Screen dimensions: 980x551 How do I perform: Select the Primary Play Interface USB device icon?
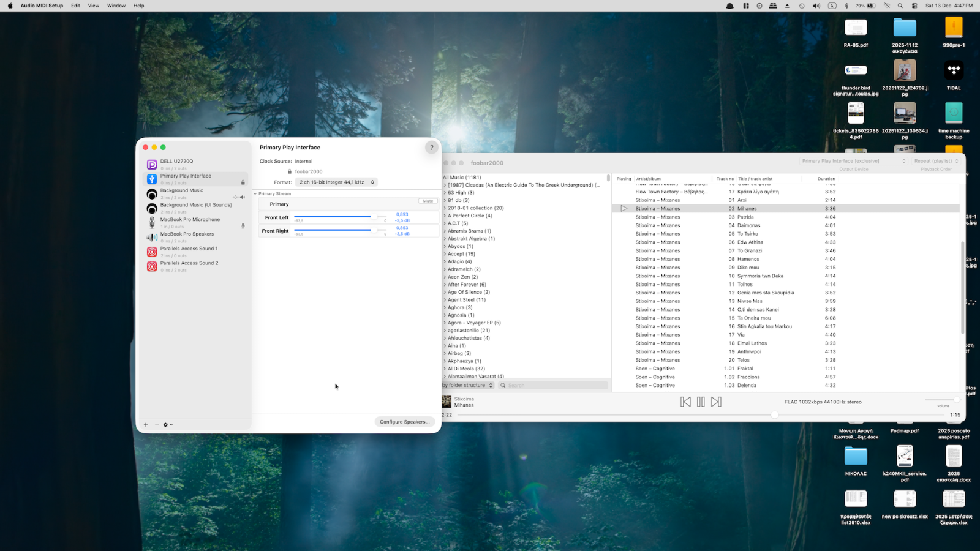pyautogui.click(x=151, y=179)
